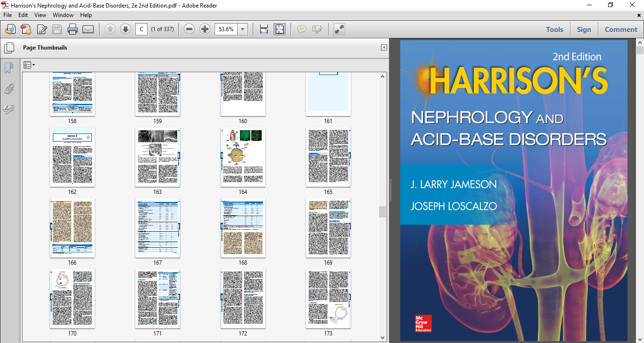The height and width of the screenshot is (343, 644).
Task: Click document view scrollbar thumb
Action: coord(640,51)
